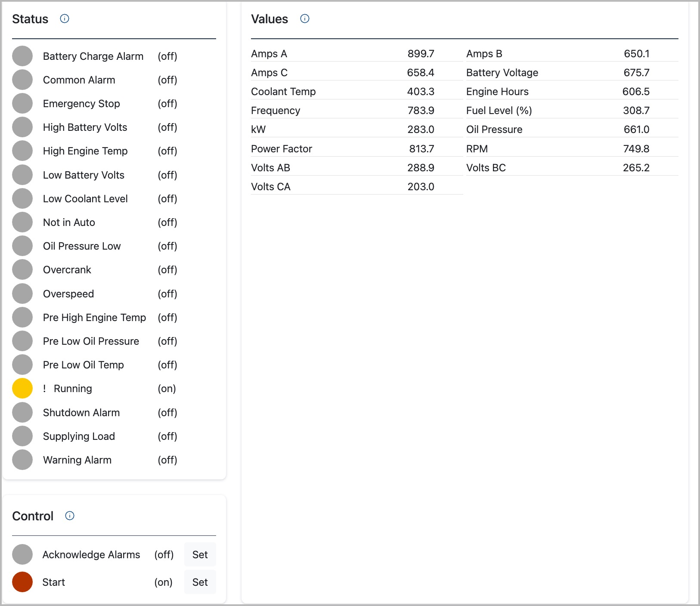Click the Acknowledge Alarms grey indicator
Viewport: 700px width, 606px height.
coord(22,554)
